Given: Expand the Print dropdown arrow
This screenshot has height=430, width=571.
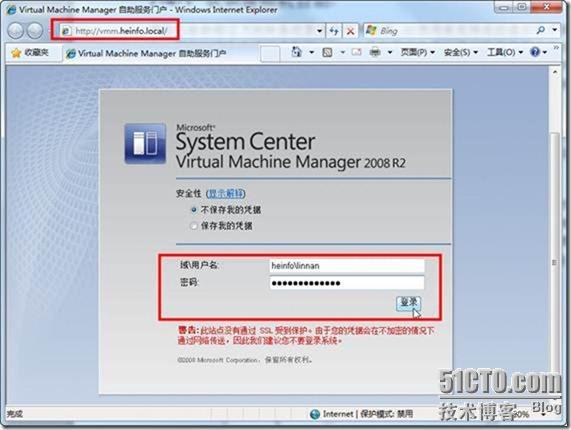Looking at the screenshot, I should (x=390, y=52).
